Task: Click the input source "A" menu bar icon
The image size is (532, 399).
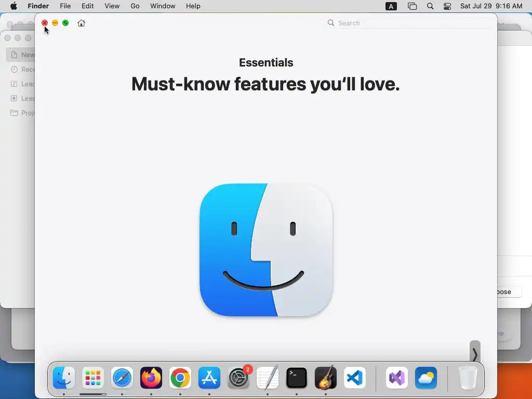Action: pyautogui.click(x=391, y=6)
